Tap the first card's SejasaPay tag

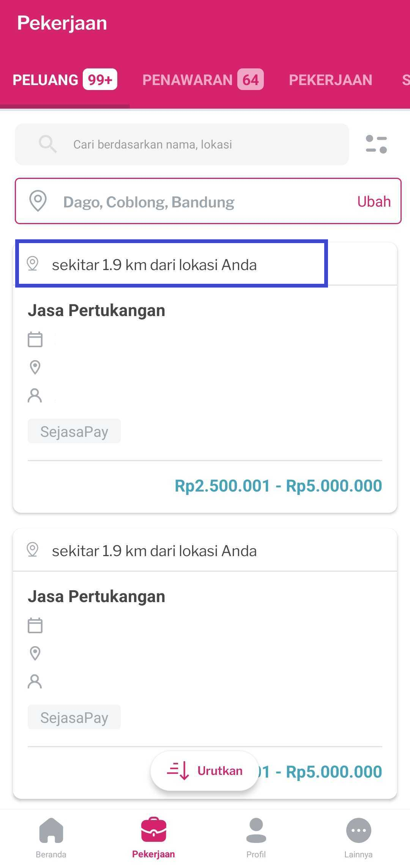point(74,431)
